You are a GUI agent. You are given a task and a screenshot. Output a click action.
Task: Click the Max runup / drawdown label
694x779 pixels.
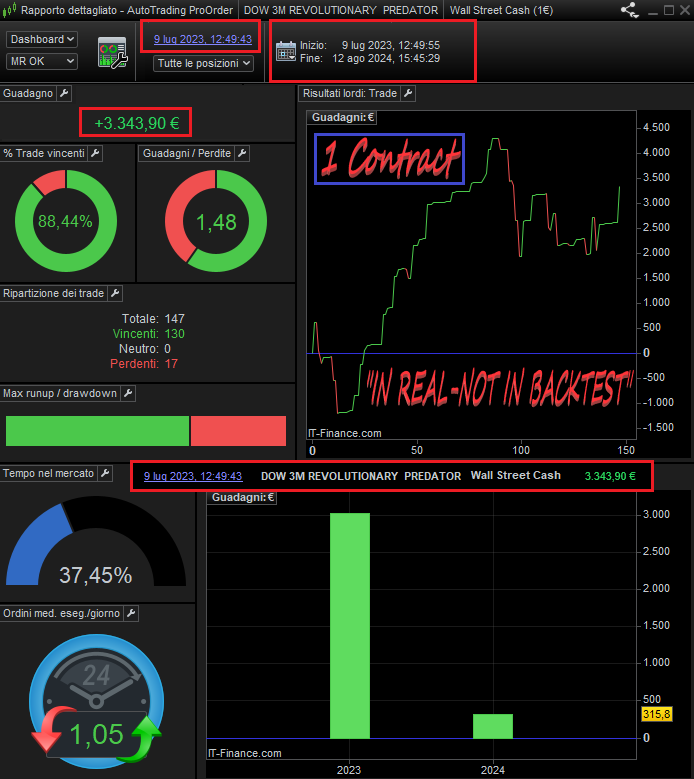60,393
